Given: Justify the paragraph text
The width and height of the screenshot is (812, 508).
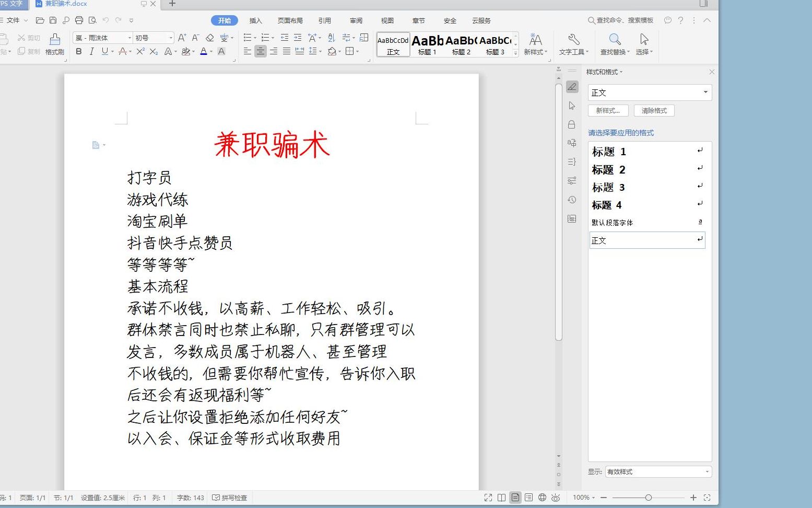Looking at the screenshot, I should point(287,51).
